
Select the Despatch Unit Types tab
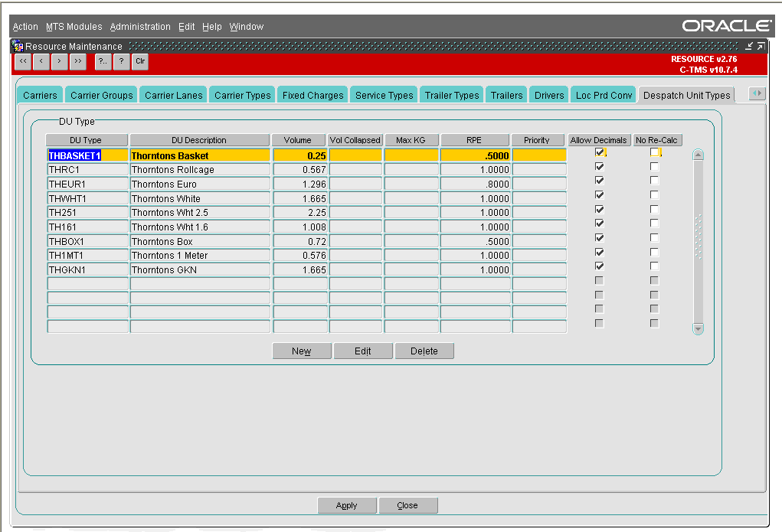[687, 95]
